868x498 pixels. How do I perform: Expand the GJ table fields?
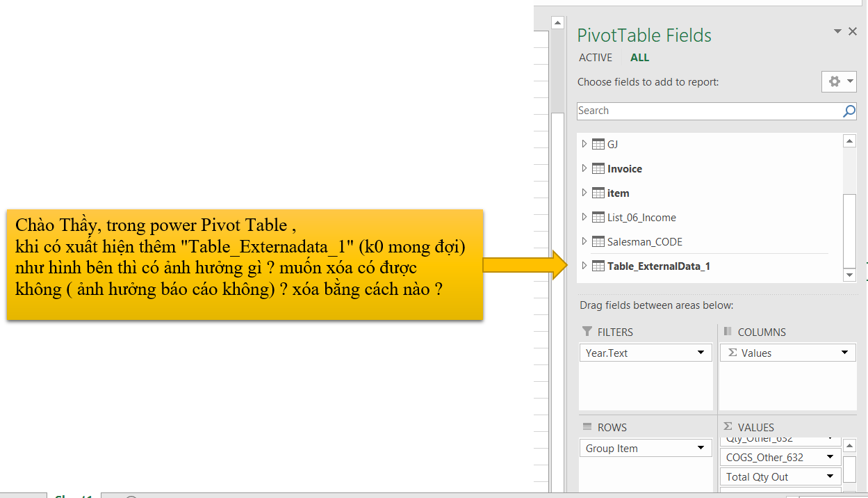[x=584, y=145]
